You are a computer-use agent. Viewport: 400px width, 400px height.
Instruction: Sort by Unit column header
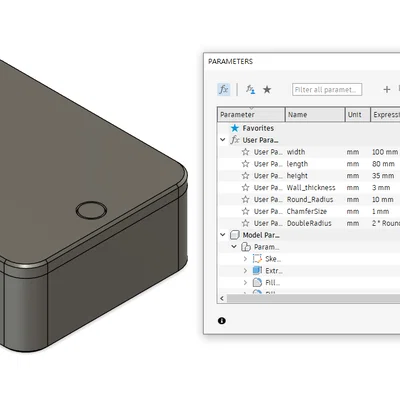(x=358, y=115)
